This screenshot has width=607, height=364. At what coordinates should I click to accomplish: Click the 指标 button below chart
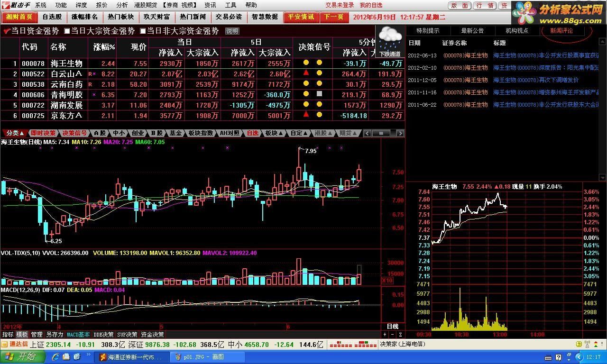click(8, 335)
